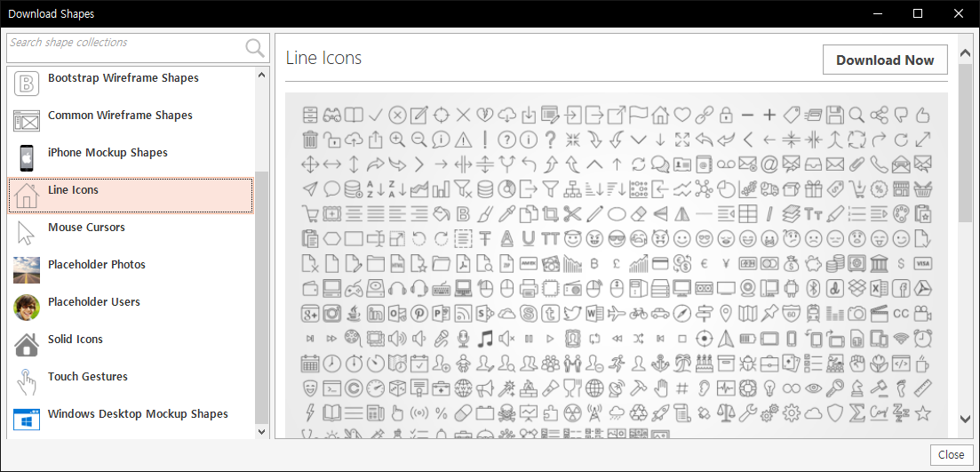Click the bold music note icon
980x472 pixels.
(485, 339)
